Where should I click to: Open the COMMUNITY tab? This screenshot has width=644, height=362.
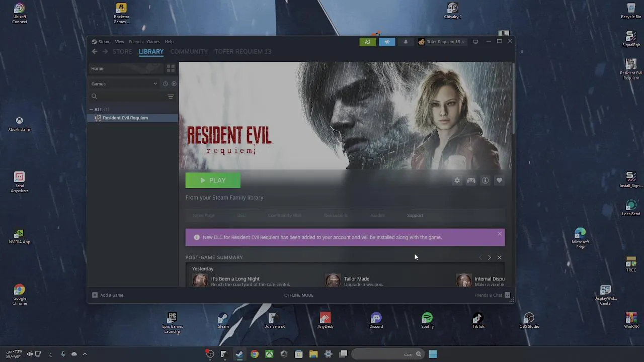coord(189,51)
